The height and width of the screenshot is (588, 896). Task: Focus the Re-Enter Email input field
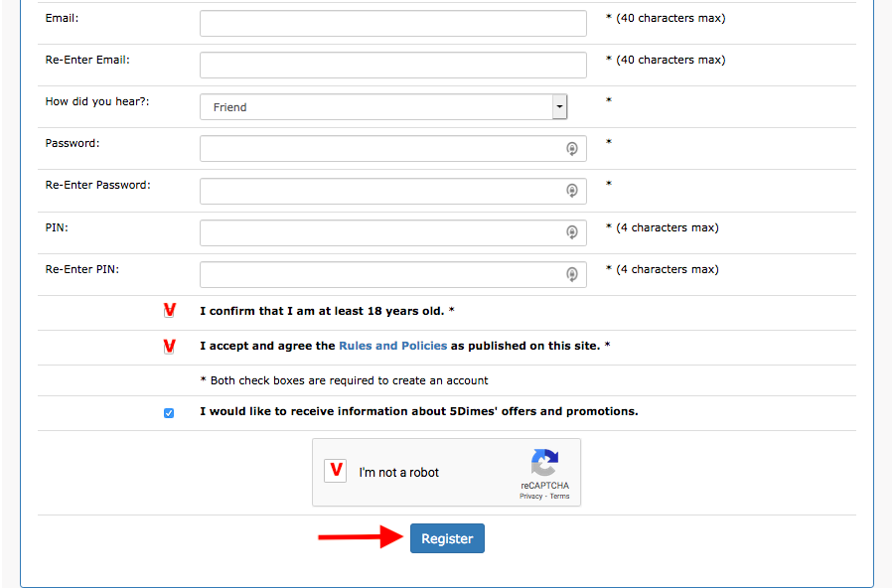pos(393,66)
